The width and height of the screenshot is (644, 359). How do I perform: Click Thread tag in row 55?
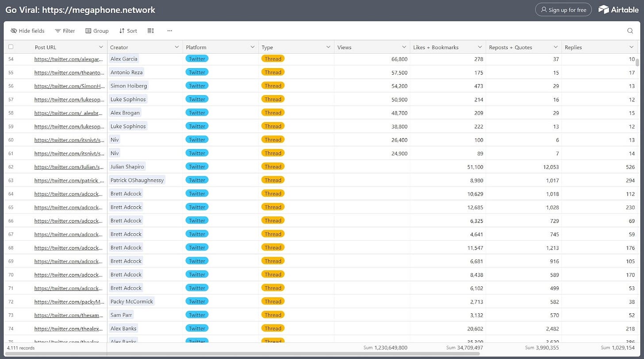tap(273, 73)
